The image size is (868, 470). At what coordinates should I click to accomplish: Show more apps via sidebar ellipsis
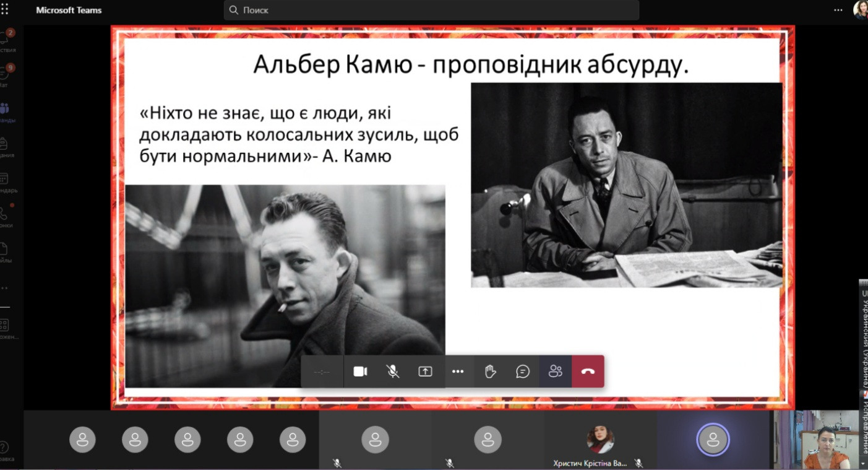point(5,288)
